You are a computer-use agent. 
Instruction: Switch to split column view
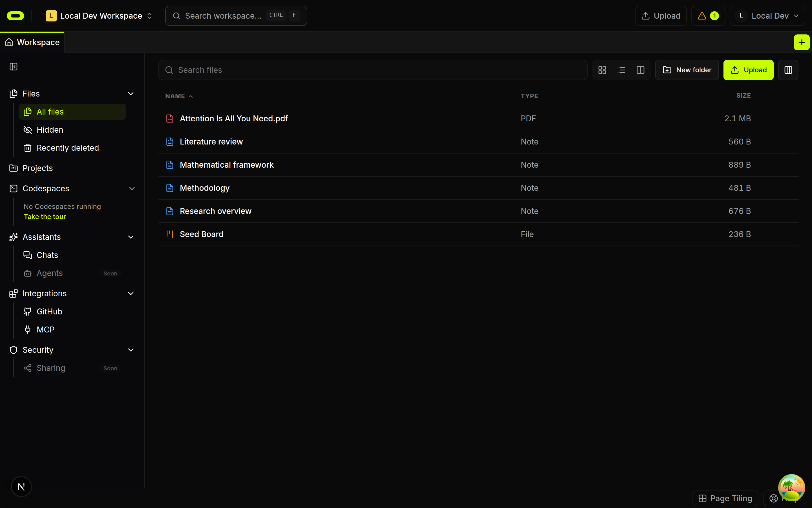click(x=640, y=70)
